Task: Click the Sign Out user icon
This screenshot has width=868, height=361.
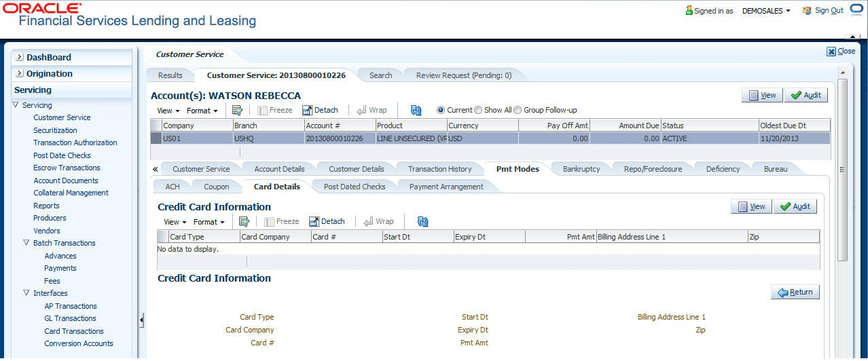Action: point(807,10)
